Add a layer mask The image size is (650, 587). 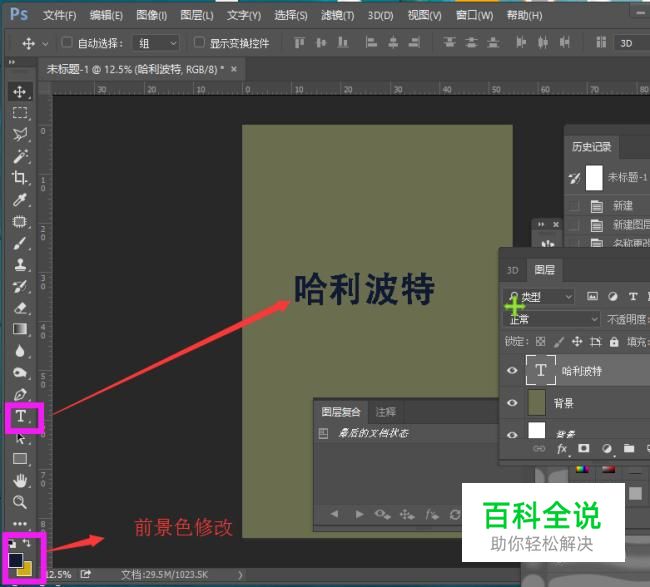click(x=584, y=448)
